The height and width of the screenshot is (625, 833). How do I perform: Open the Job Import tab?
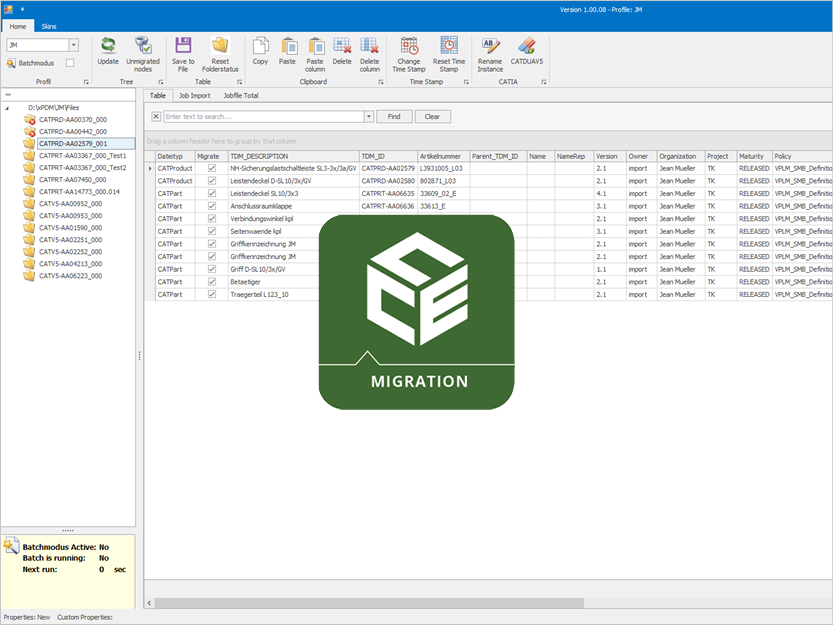coord(194,96)
